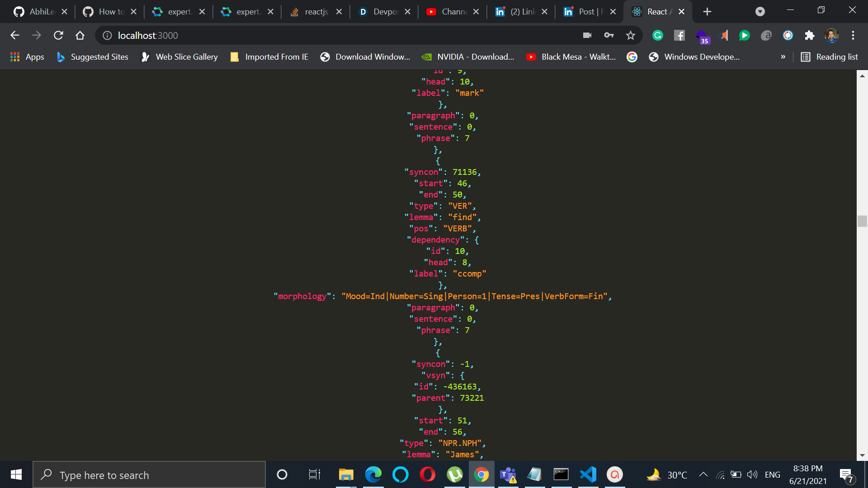Bookmark this page with star icon
Viewport: 868px width, 488px height.
pos(631,35)
